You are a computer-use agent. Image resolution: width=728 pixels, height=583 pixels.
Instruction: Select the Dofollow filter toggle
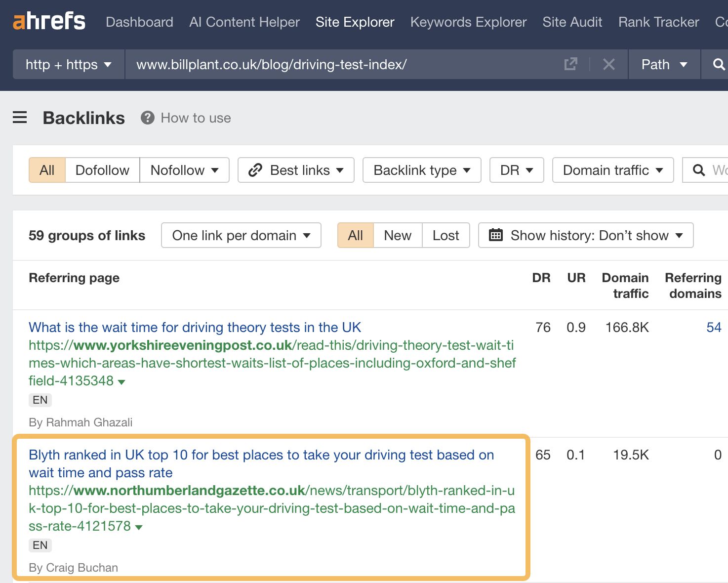click(102, 170)
